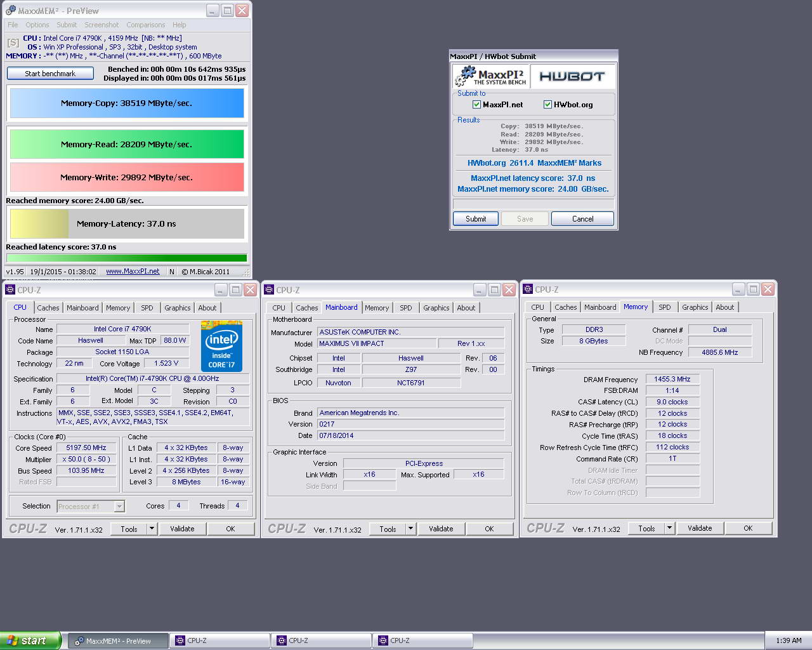Screen dimensions: 812x650
Task: Open the File menu in MaxxMEM
Action: click(x=13, y=25)
